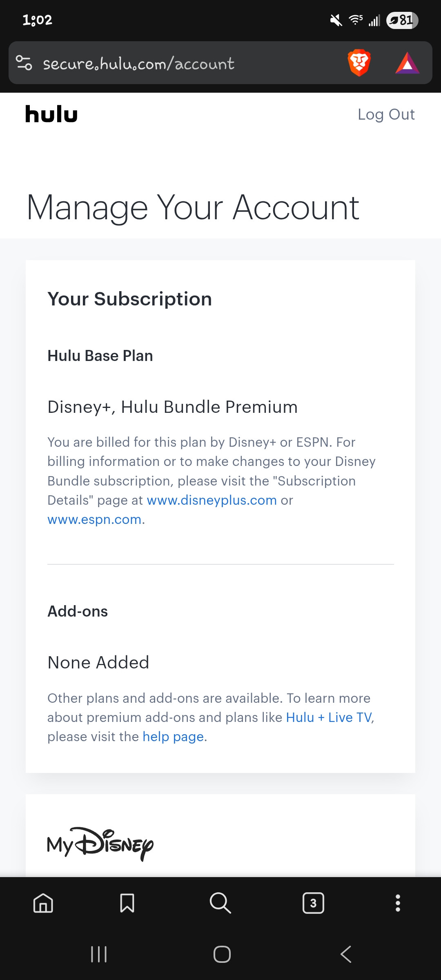Tap the site settings icon in address bar

tap(24, 63)
